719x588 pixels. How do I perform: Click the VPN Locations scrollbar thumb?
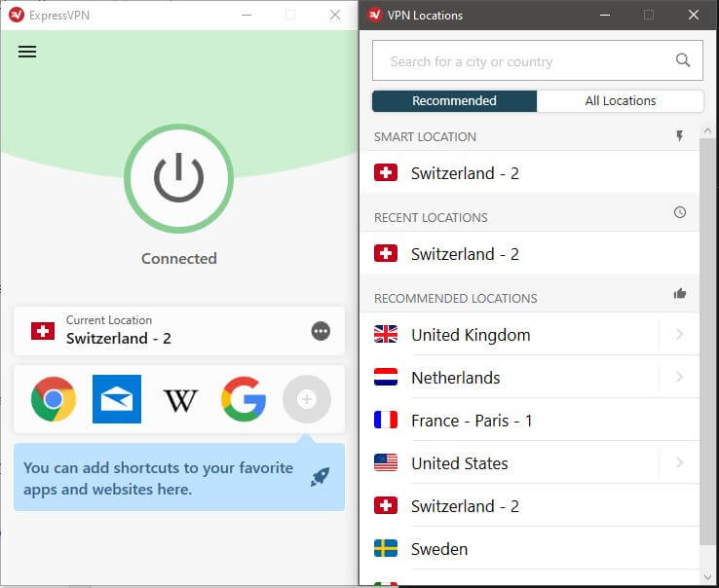tap(707, 341)
